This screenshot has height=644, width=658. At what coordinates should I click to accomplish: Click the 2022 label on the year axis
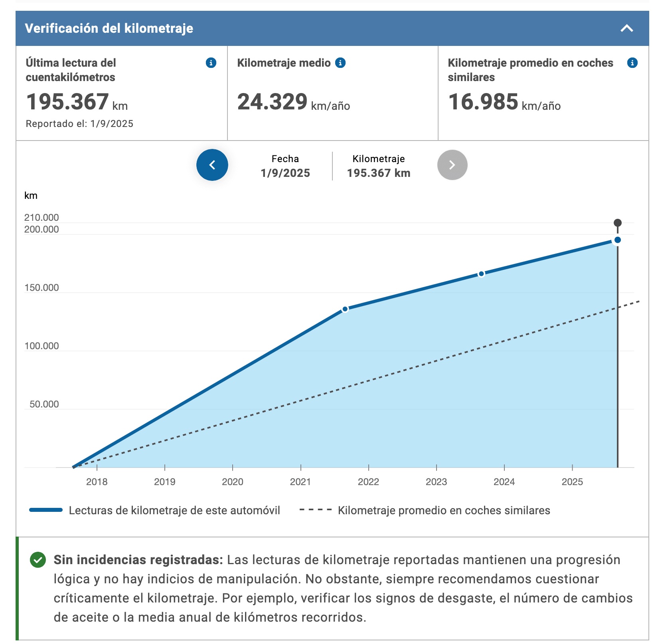(x=368, y=482)
